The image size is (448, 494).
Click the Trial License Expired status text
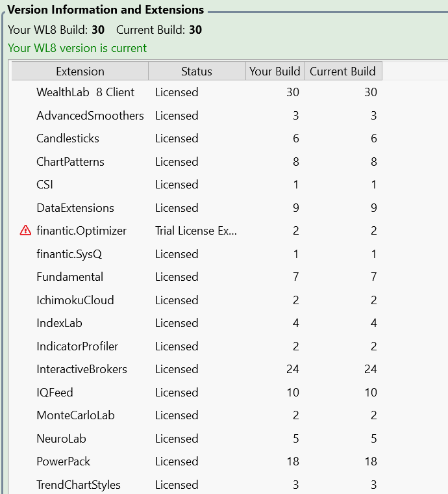196,231
